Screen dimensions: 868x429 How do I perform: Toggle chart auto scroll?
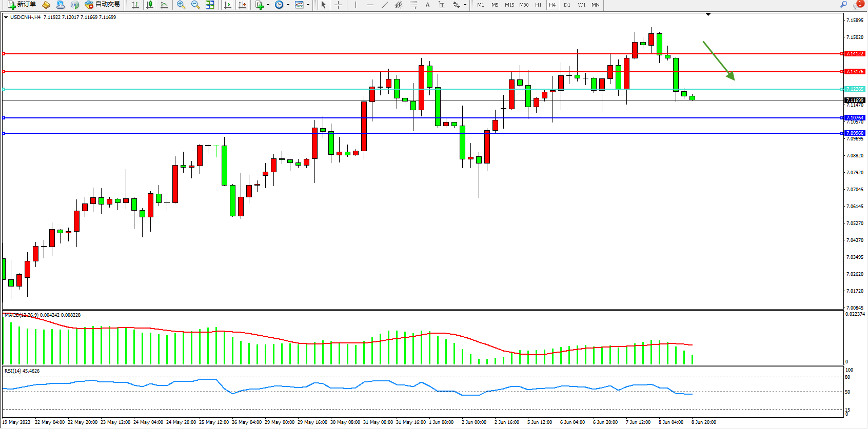[228, 5]
